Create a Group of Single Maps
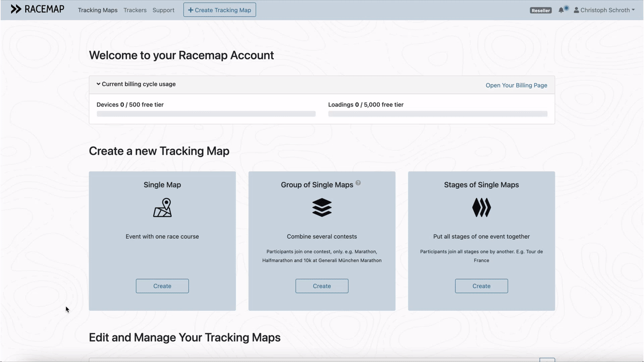 click(x=321, y=286)
